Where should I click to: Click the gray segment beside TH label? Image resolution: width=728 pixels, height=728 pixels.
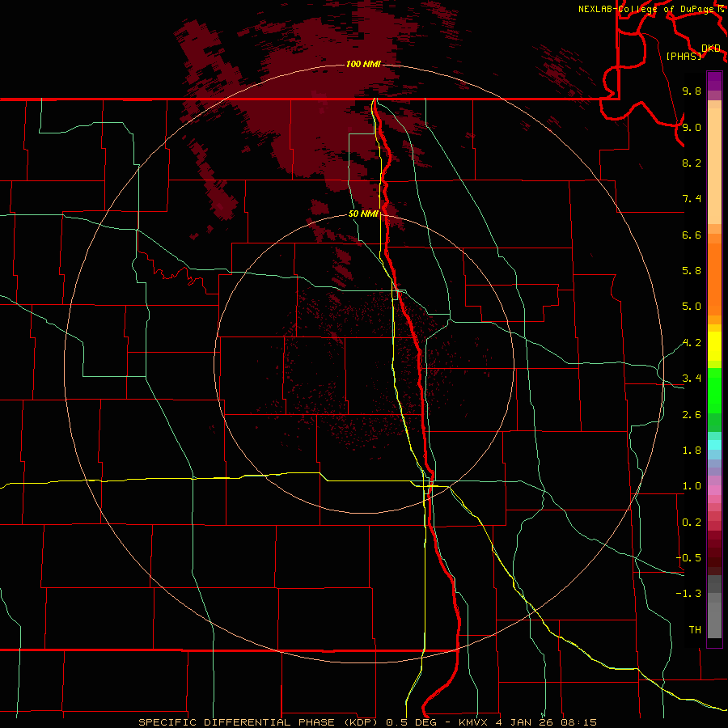coord(714,620)
